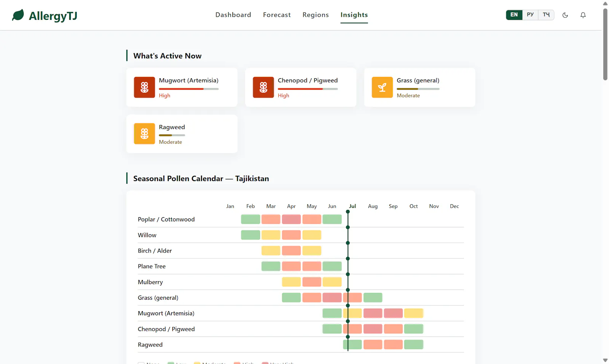Viewport: 609px width, 364px height.
Task: Click the Grass (general) sprout icon
Action: [382, 87]
